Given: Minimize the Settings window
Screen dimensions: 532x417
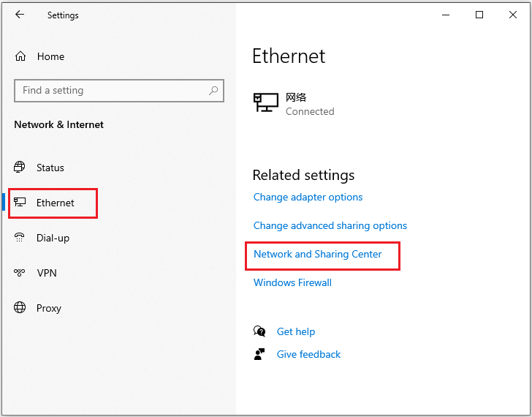Looking at the screenshot, I should (x=446, y=15).
